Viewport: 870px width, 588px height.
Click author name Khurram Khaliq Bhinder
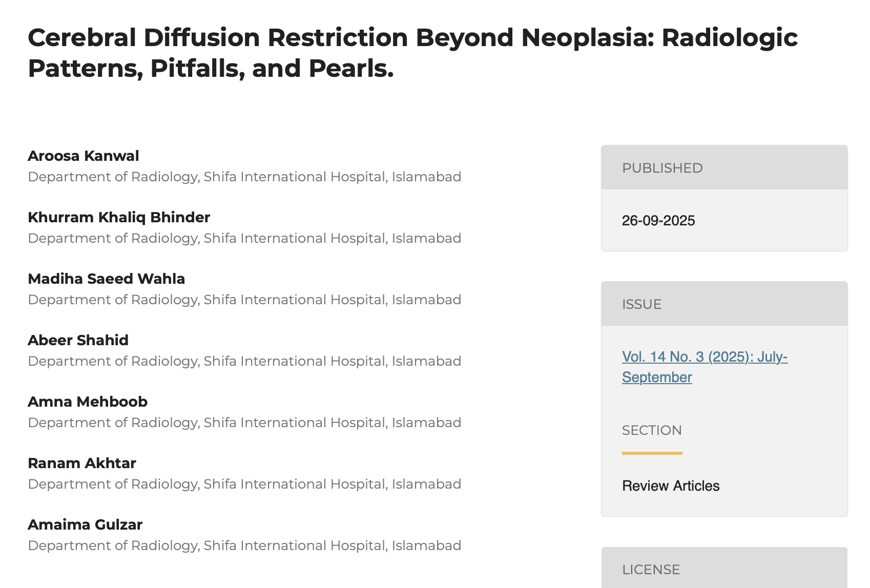119,217
